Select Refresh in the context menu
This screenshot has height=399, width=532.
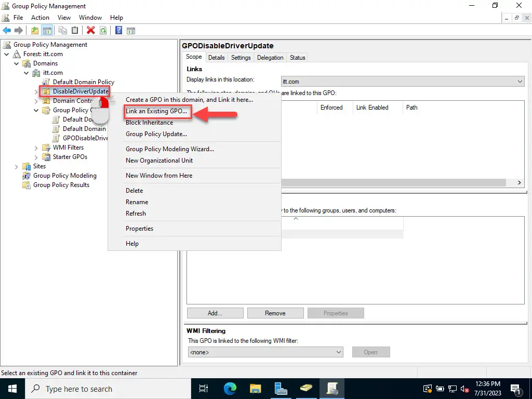pyautogui.click(x=136, y=214)
